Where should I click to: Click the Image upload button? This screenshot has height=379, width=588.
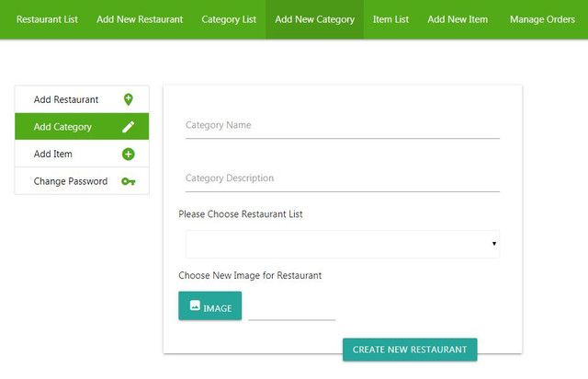[210, 306]
